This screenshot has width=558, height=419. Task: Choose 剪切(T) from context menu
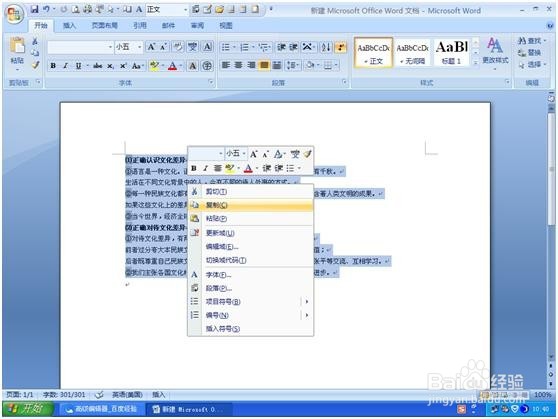click(x=251, y=192)
